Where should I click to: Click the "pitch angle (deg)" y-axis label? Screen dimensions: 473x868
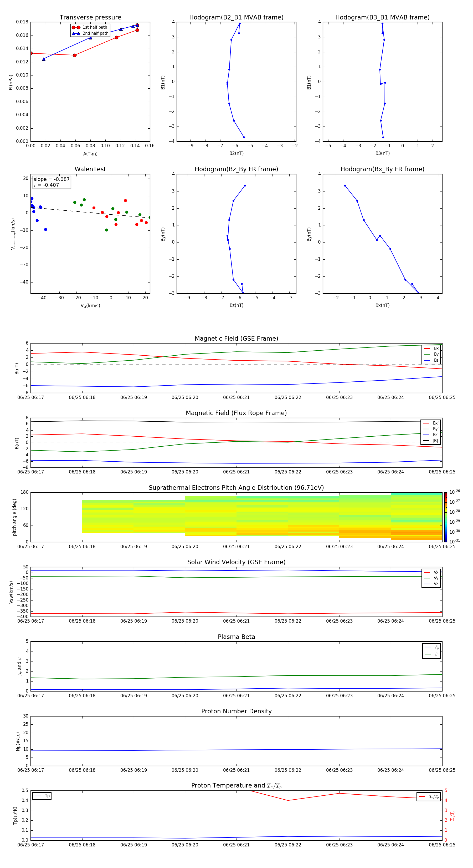[x=14, y=517]
